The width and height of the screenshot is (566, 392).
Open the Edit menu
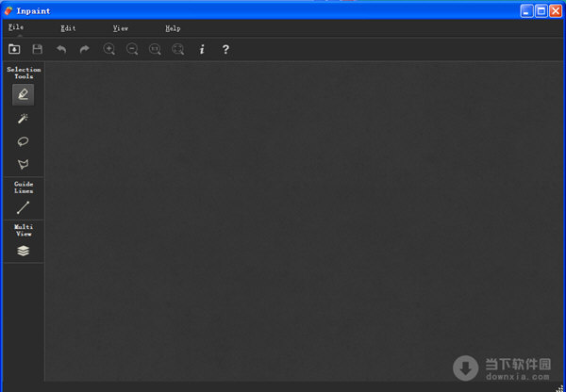coord(68,28)
